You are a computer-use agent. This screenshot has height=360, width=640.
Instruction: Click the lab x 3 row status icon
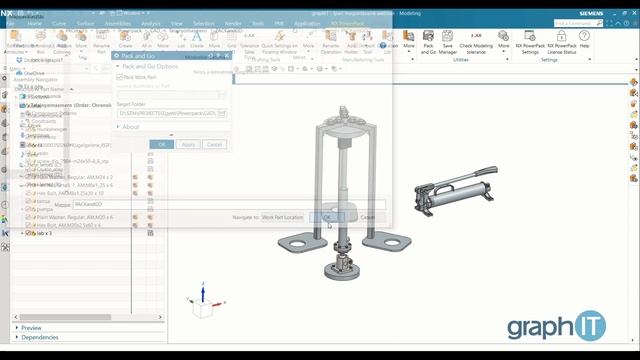click(x=150, y=233)
